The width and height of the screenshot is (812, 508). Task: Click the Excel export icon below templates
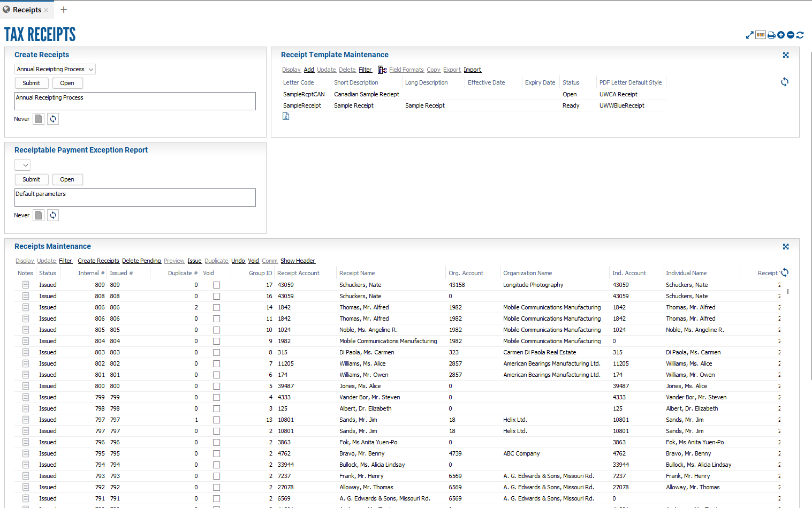click(286, 116)
